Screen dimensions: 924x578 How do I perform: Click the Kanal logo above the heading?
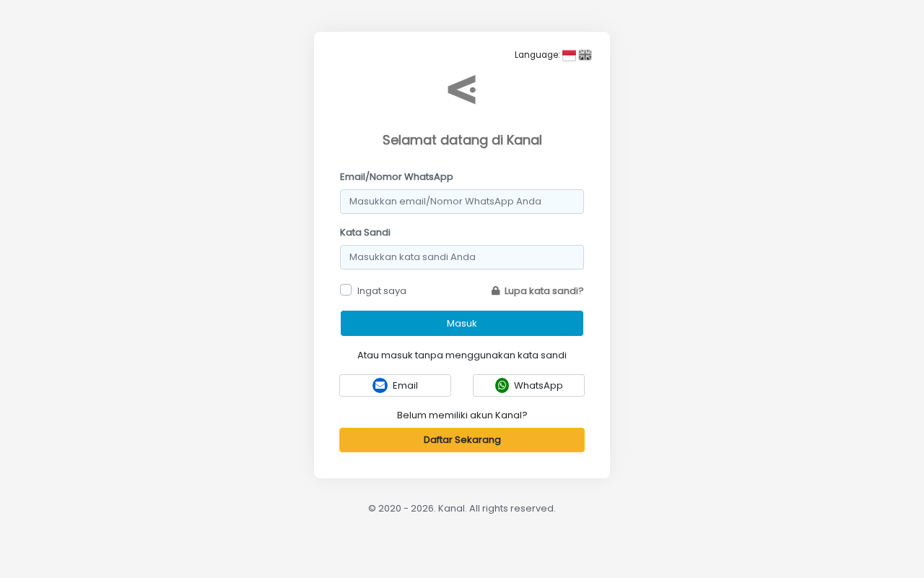pos(462,90)
